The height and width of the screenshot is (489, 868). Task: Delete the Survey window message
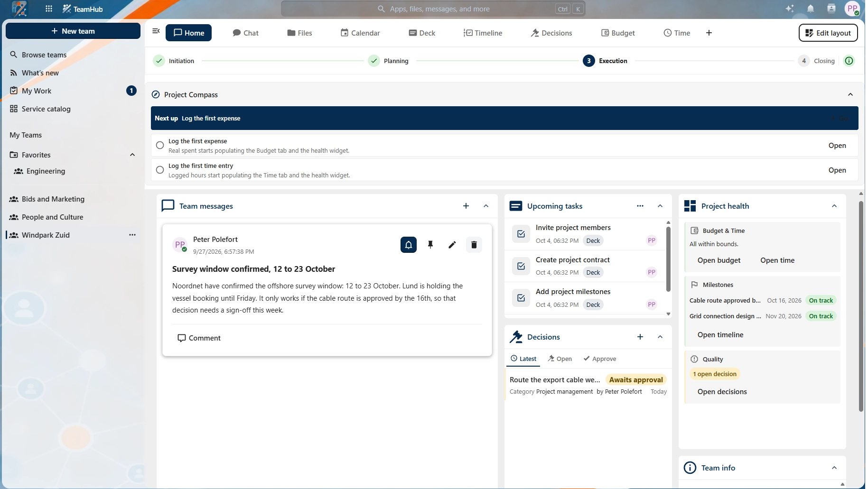click(x=474, y=245)
